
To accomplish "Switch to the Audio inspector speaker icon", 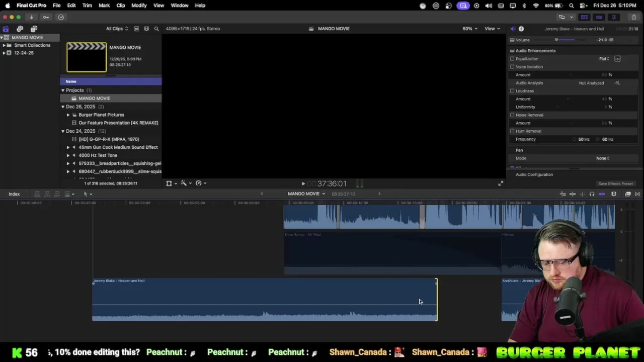I will 512,29.
